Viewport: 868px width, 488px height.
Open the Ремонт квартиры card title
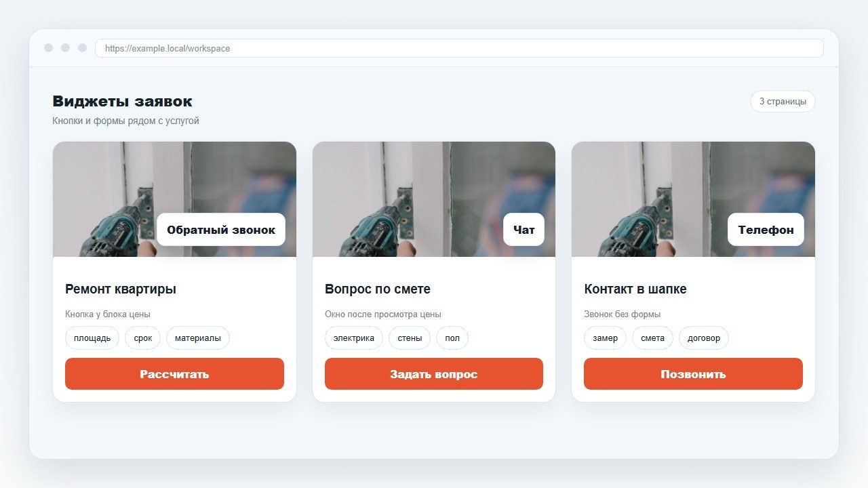coord(121,289)
